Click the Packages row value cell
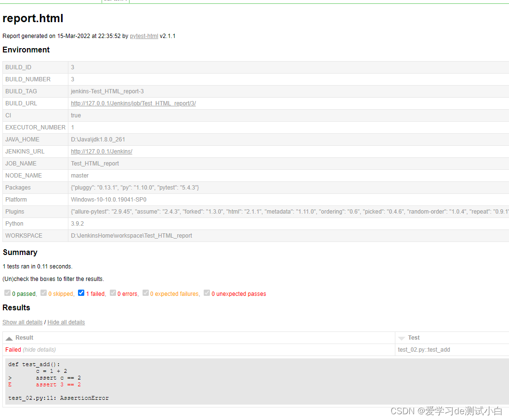 click(x=135, y=188)
